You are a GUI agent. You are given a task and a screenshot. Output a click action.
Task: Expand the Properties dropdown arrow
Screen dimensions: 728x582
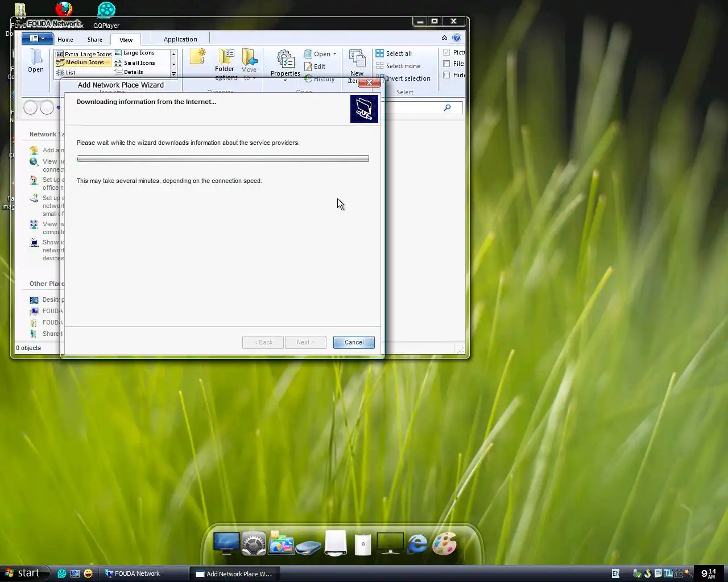286,80
